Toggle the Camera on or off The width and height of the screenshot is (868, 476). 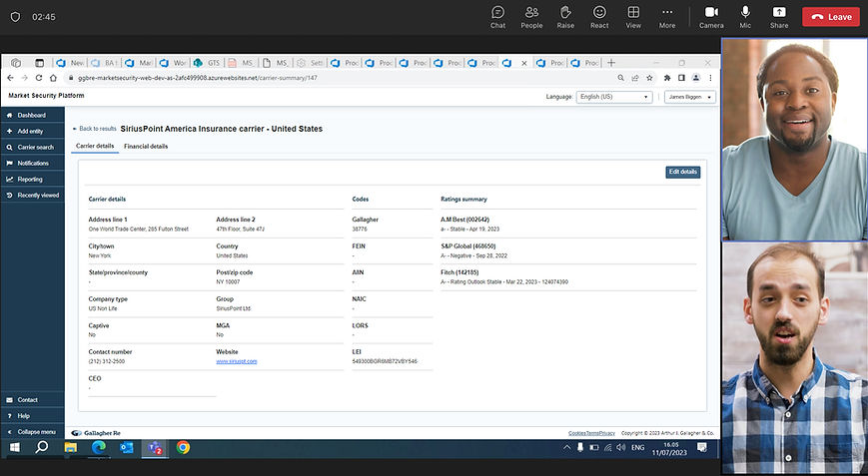point(711,17)
